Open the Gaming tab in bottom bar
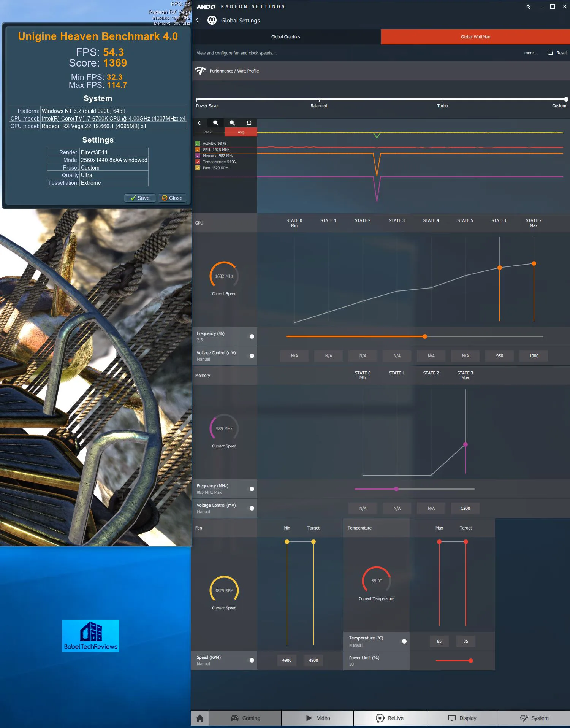The image size is (570, 728). (x=245, y=718)
